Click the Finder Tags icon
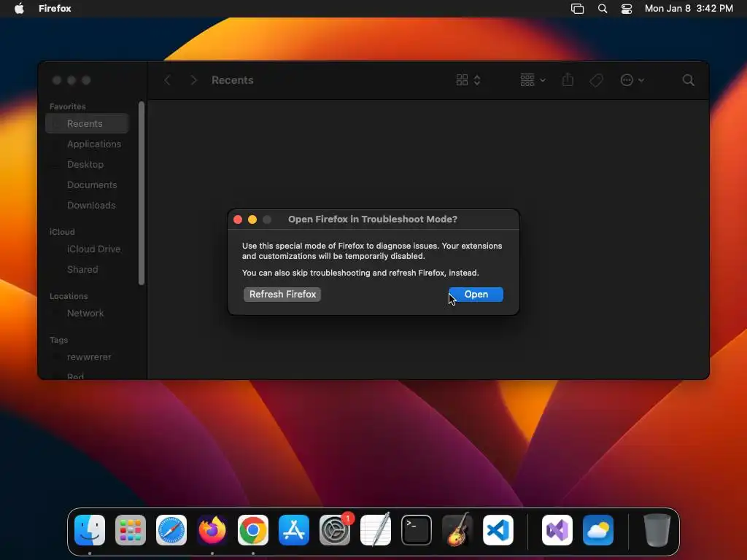Image resolution: width=747 pixels, height=560 pixels. point(596,80)
